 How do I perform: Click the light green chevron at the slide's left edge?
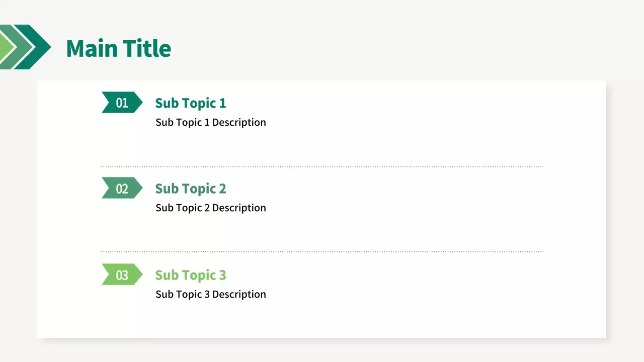[6, 47]
